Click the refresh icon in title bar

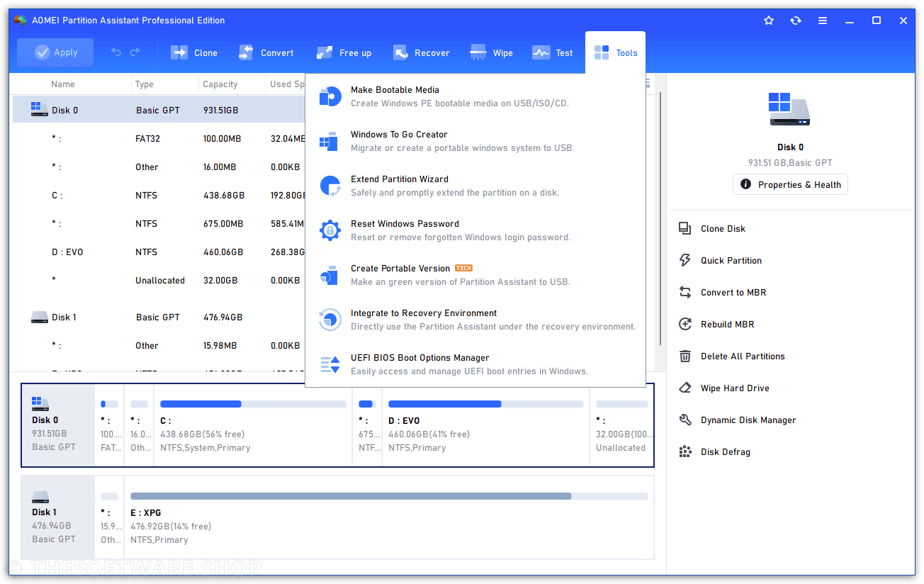(x=796, y=21)
